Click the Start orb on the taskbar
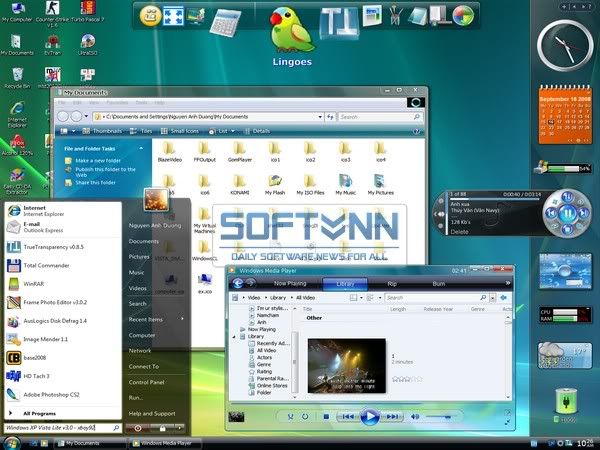Image resolution: width=600 pixels, height=450 pixels. coord(11,443)
